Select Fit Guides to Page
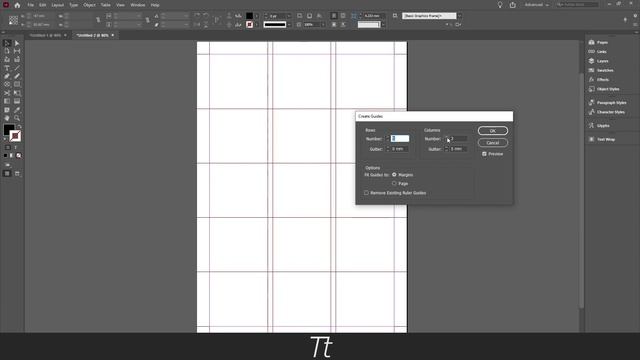 394,184
